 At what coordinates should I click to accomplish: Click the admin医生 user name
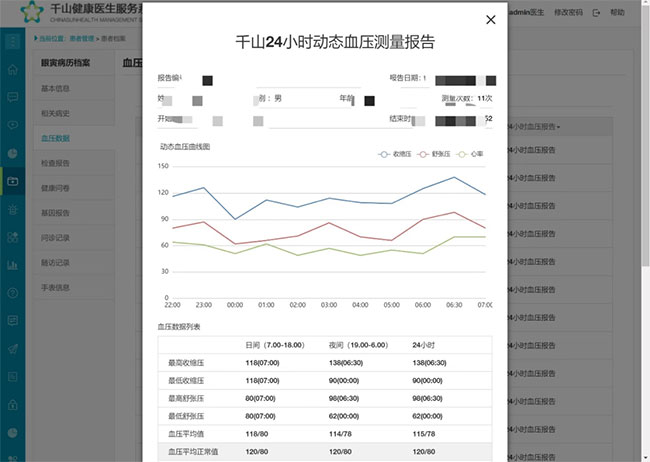(526, 12)
